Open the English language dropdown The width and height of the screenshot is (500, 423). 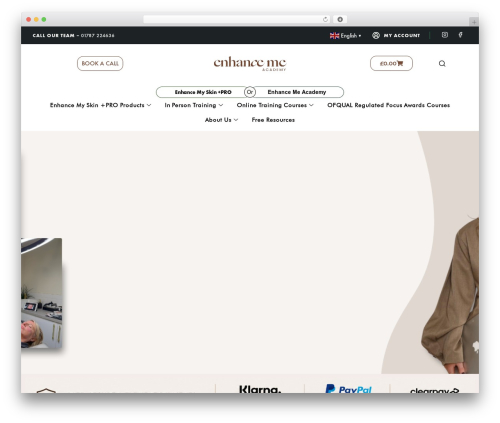tap(345, 35)
